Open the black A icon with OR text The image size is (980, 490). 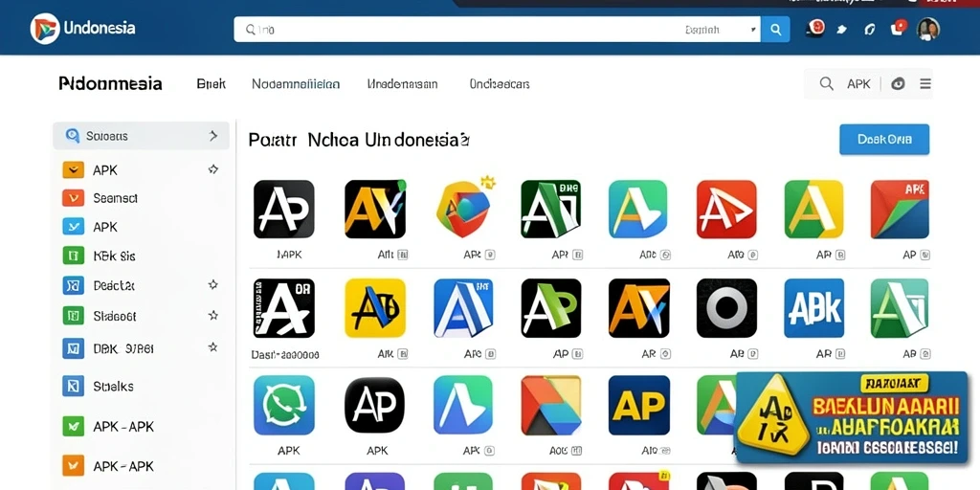tap(283, 308)
